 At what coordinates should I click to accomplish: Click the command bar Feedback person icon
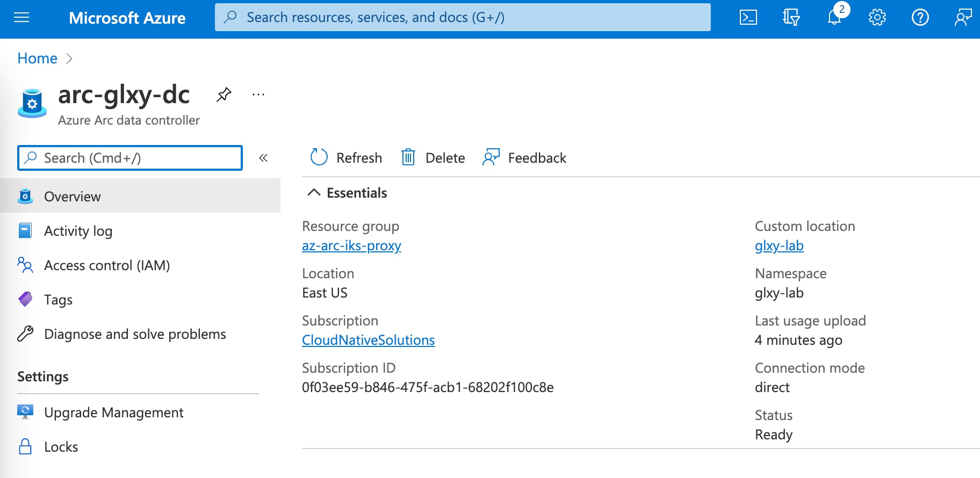(x=491, y=157)
